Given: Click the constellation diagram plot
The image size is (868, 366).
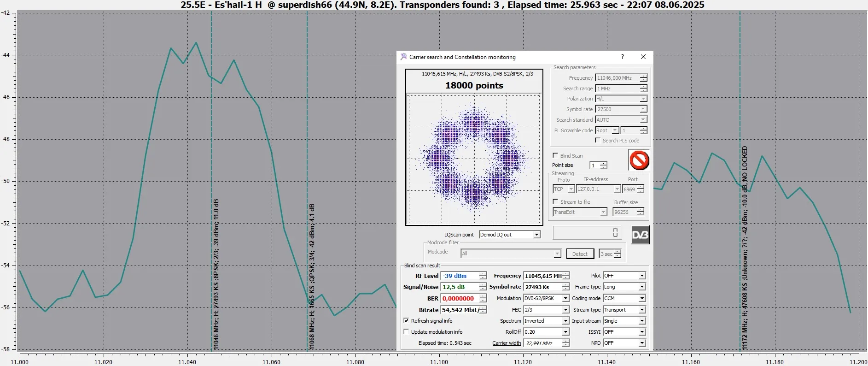Looking at the screenshot, I should (474, 159).
